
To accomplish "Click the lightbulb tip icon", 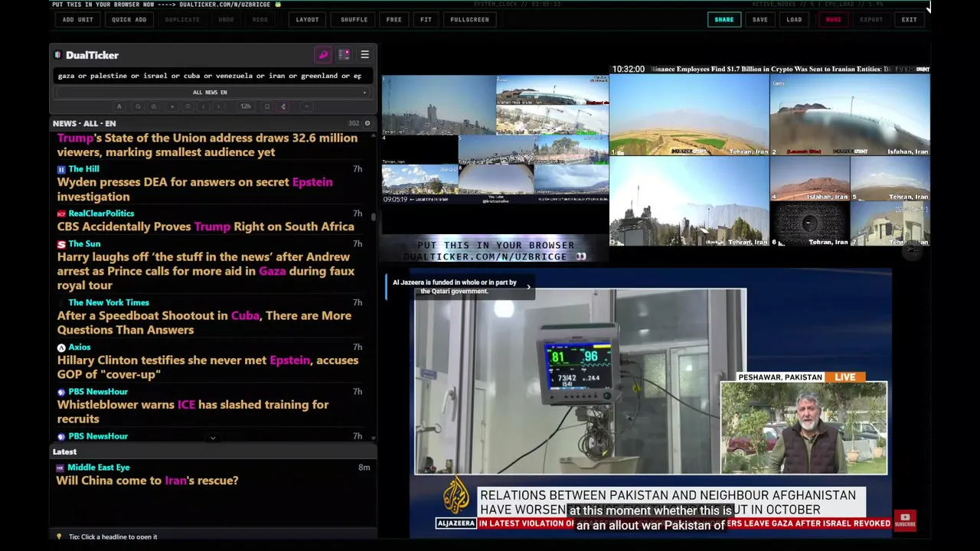I will (59, 536).
